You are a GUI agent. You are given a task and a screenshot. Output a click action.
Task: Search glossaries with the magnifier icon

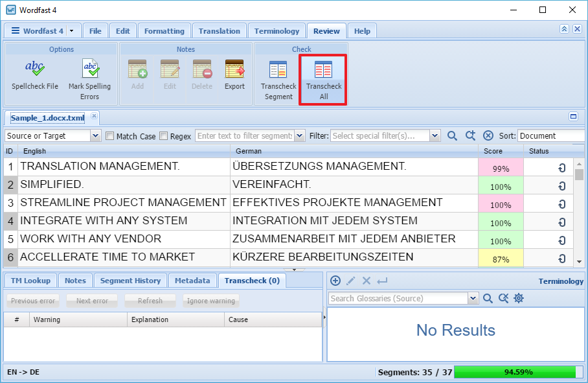click(x=488, y=298)
